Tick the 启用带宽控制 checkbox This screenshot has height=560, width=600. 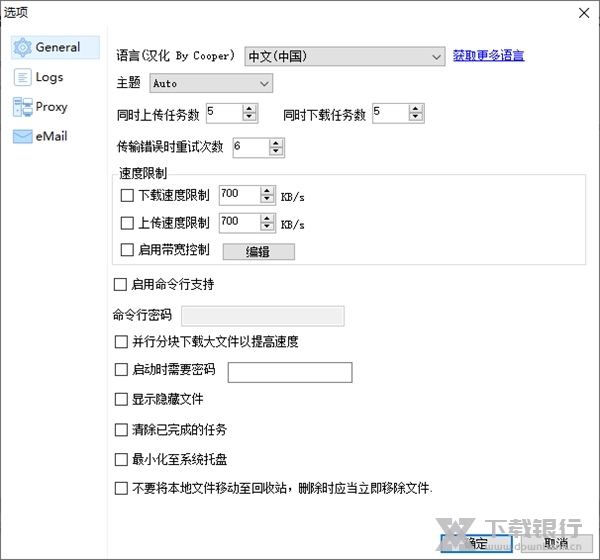pos(127,250)
